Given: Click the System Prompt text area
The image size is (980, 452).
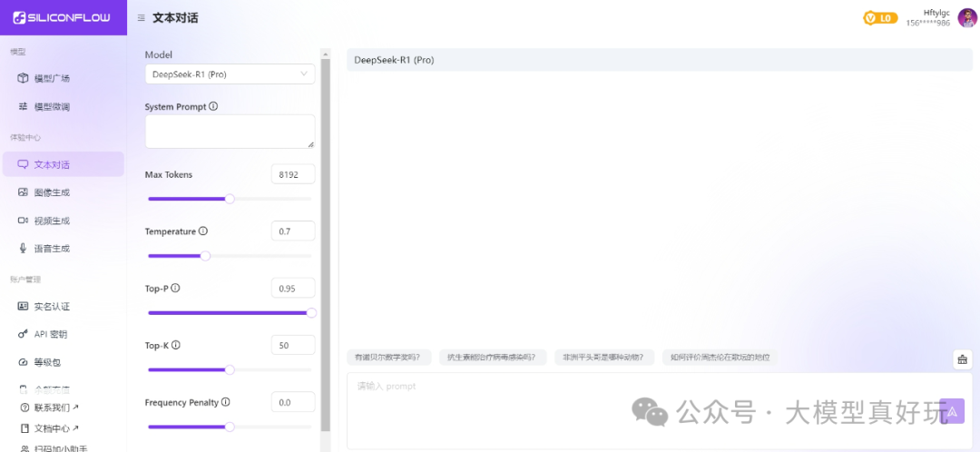Looking at the screenshot, I should click(230, 132).
